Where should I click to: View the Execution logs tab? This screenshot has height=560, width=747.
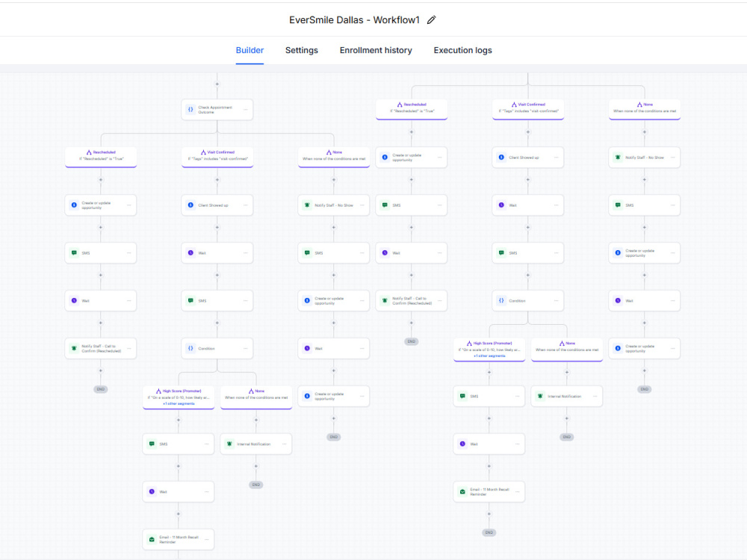click(462, 51)
